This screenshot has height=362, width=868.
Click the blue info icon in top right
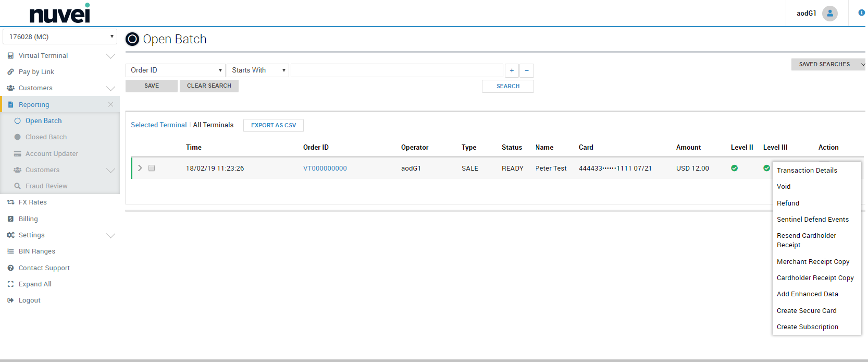861,13
